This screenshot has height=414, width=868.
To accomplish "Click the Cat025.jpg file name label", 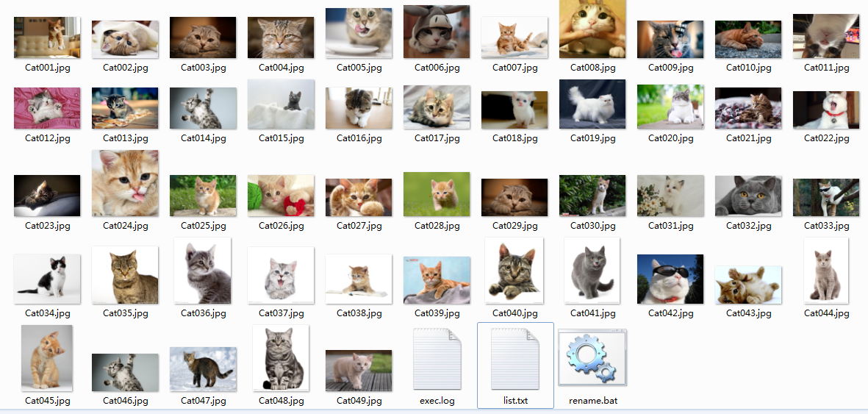I will pos(203,226).
